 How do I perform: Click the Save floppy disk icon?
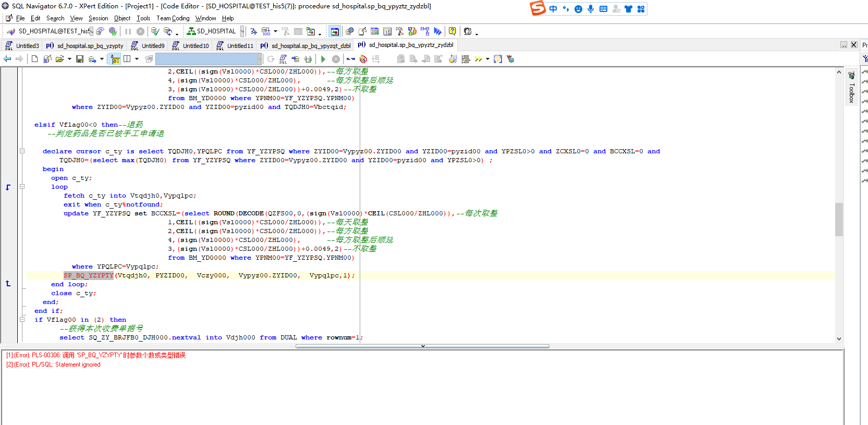(x=80, y=59)
